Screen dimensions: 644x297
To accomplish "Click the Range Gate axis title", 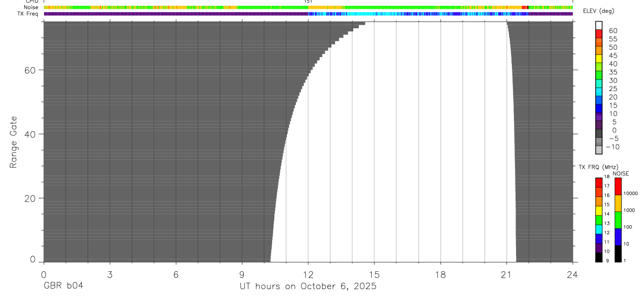I will coord(14,142).
